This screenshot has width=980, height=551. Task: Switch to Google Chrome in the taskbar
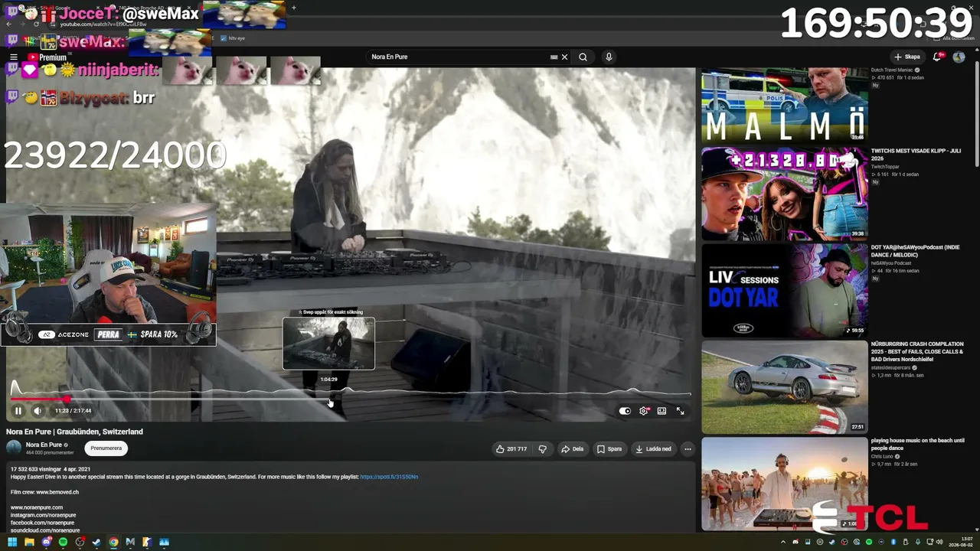click(113, 543)
